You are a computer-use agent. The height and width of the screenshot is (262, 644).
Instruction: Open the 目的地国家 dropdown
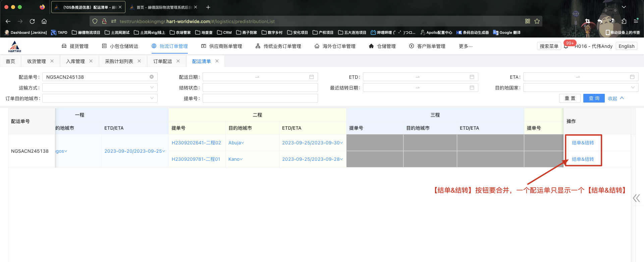[x=580, y=88]
